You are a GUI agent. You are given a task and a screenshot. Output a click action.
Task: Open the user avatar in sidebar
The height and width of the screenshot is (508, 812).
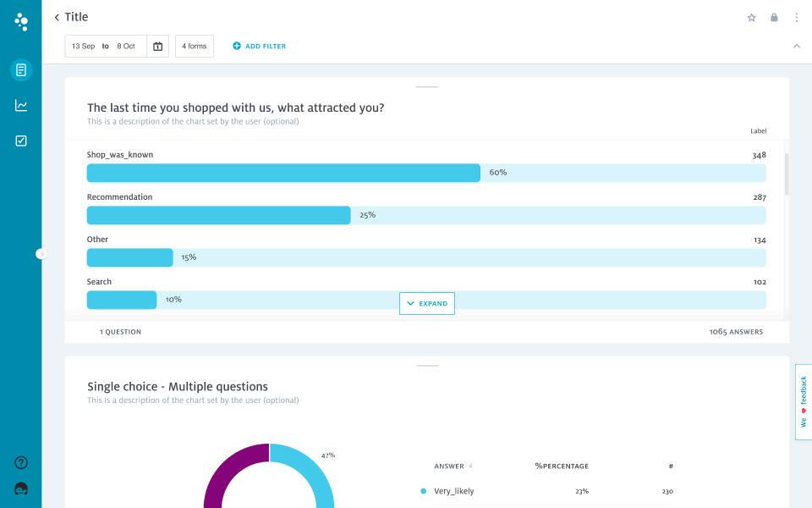click(x=21, y=489)
